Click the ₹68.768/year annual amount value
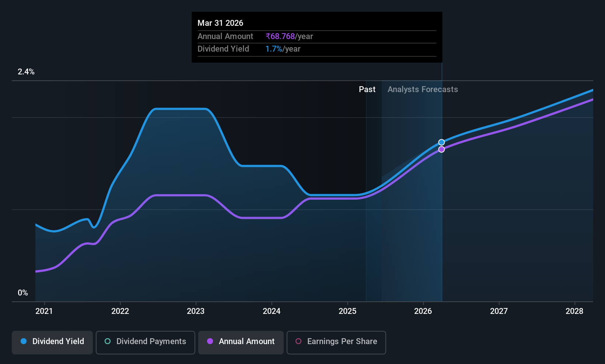Image resolution: width=605 pixels, height=364 pixels. (289, 36)
